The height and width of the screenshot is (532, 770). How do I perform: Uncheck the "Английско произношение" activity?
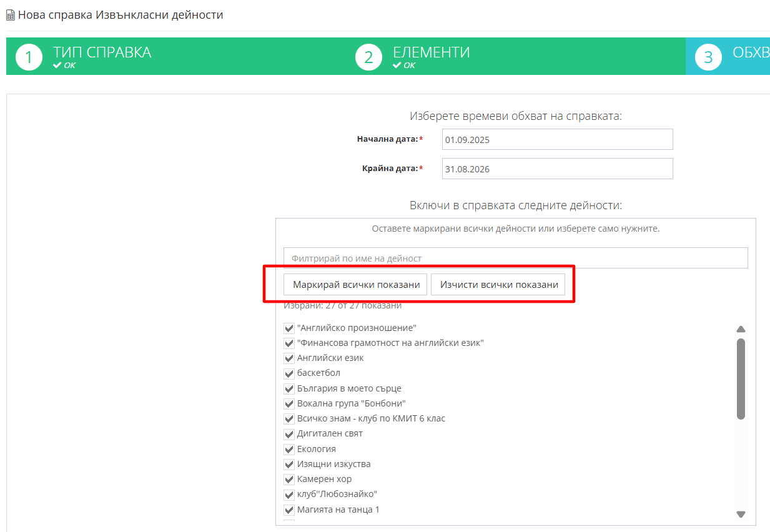coord(289,328)
